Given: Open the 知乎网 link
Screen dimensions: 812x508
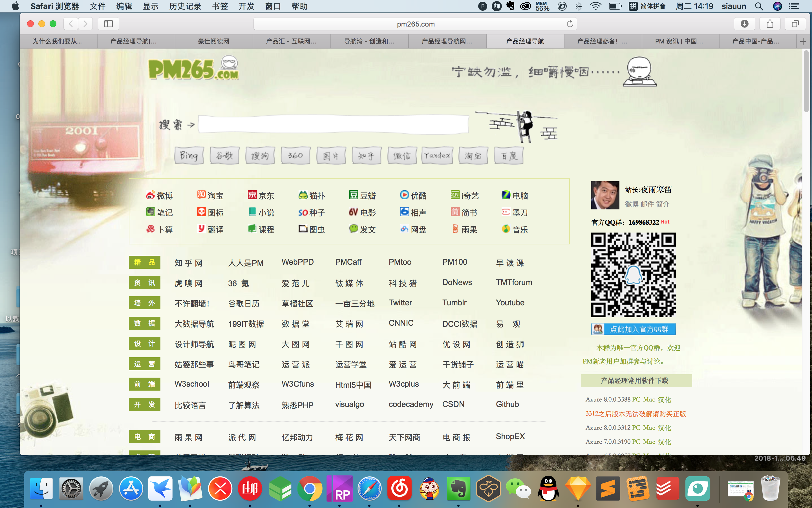Looking at the screenshot, I should pyautogui.click(x=189, y=263).
